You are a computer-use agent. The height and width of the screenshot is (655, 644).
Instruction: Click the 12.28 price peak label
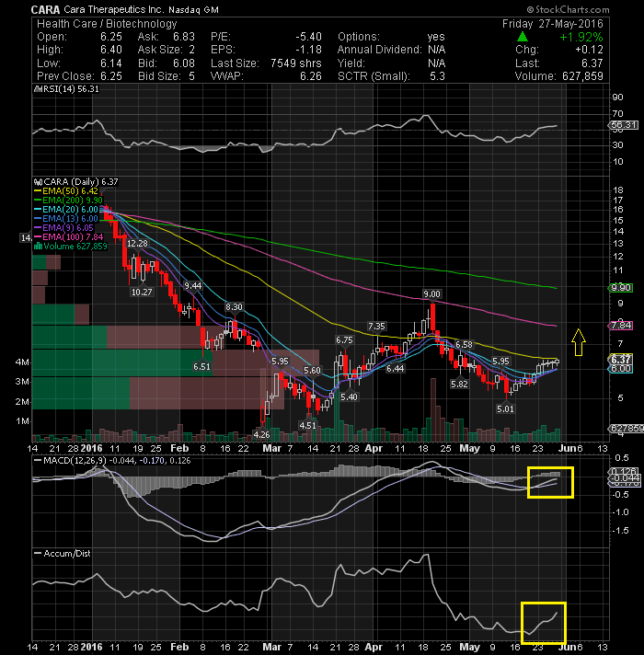click(x=137, y=243)
